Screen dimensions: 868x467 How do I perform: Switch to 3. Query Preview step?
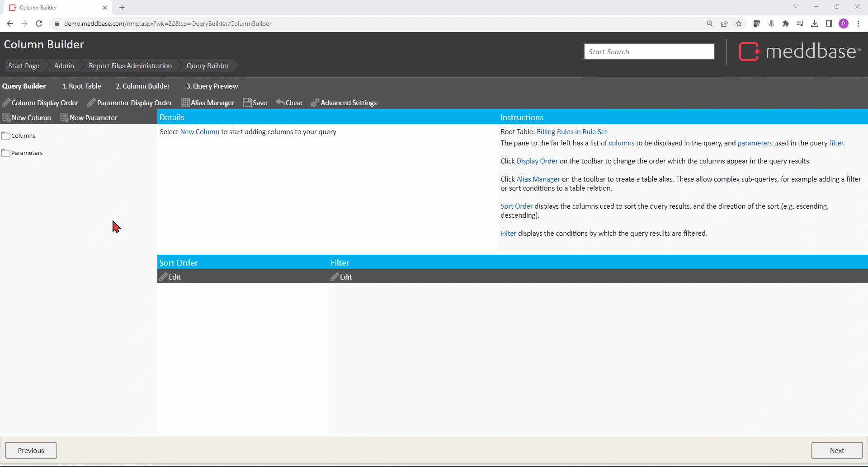pyautogui.click(x=212, y=86)
